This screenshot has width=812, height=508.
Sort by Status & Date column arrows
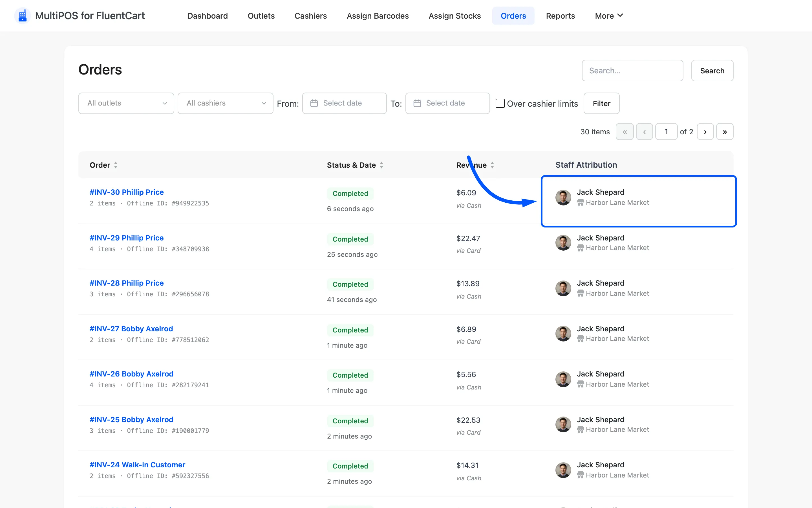coord(381,165)
